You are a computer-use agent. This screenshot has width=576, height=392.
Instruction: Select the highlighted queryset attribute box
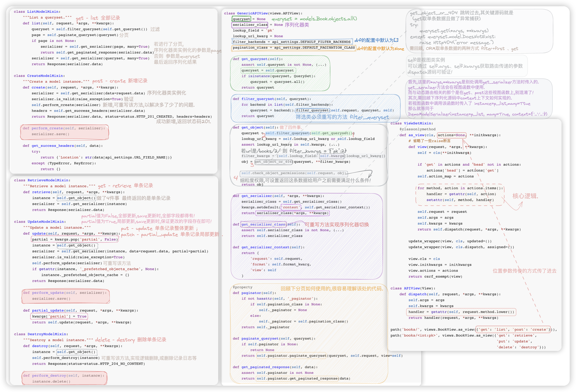[241, 19]
